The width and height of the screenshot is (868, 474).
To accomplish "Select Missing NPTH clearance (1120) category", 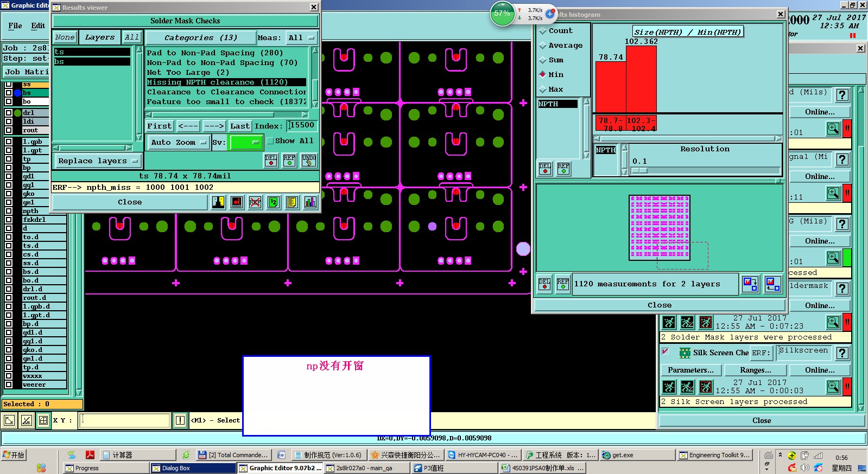I will 226,82.
